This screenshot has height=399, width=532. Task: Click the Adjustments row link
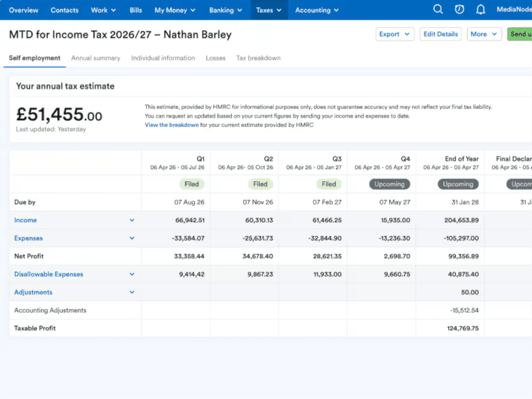point(33,292)
